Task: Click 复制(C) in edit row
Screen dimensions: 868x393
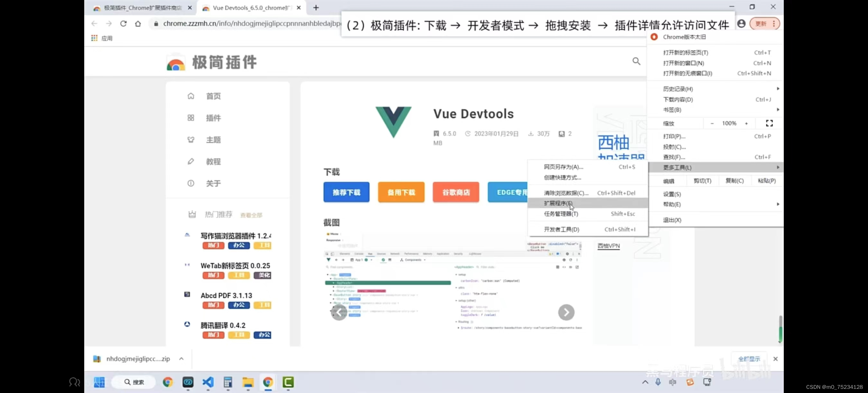Action: [x=734, y=181]
